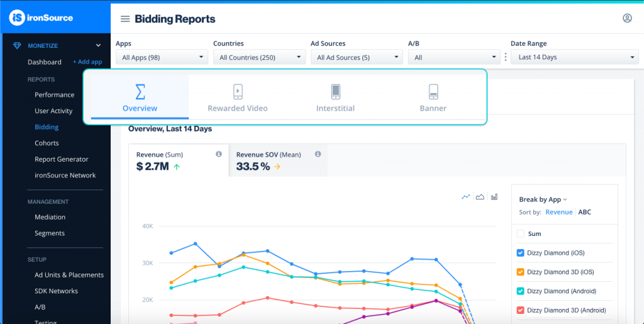
Task: Open the Cohorts report
Action: point(47,143)
